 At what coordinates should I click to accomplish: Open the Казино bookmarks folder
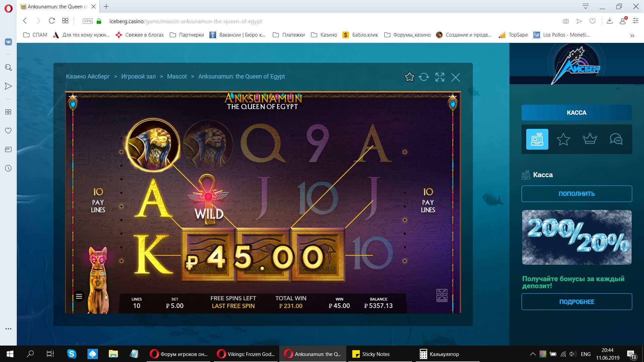(324, 35)
